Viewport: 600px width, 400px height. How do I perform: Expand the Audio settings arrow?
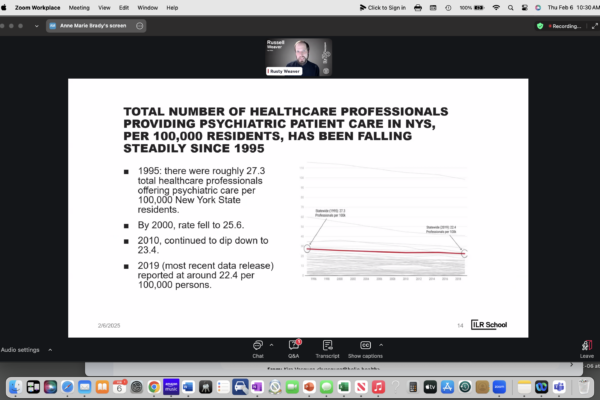pos(47,350)
